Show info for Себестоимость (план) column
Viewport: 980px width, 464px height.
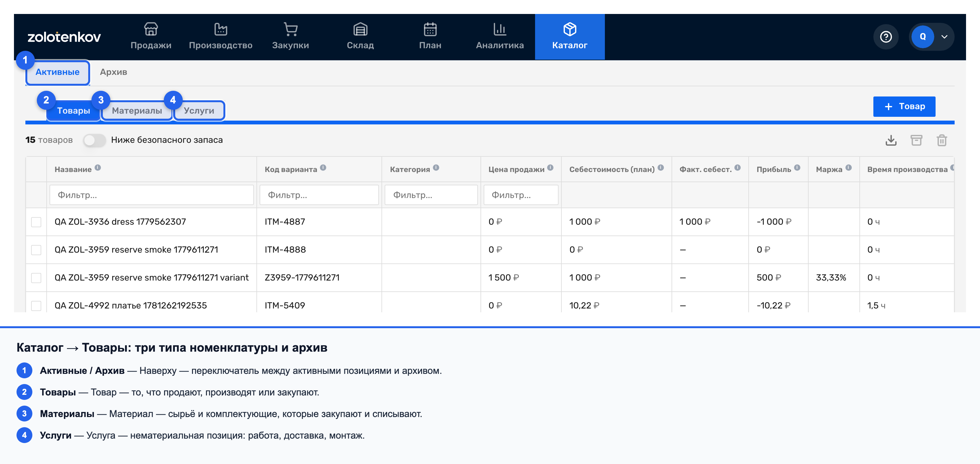660,168
